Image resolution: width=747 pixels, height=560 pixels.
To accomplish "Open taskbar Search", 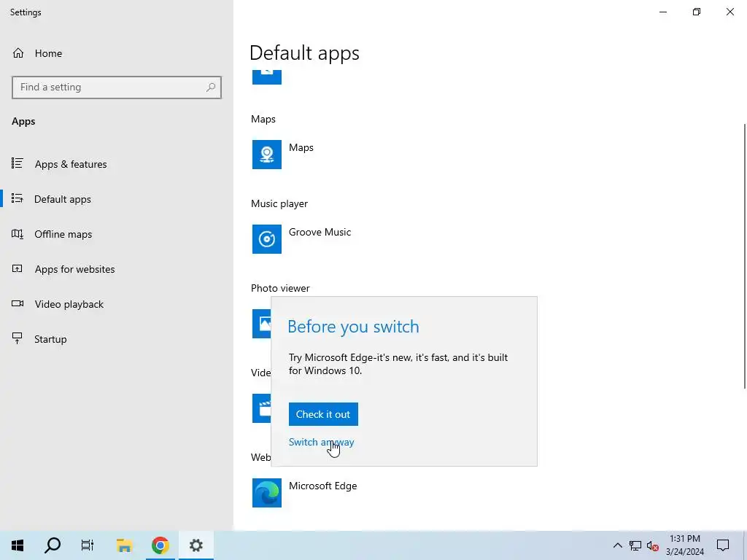I will [53, 545].
